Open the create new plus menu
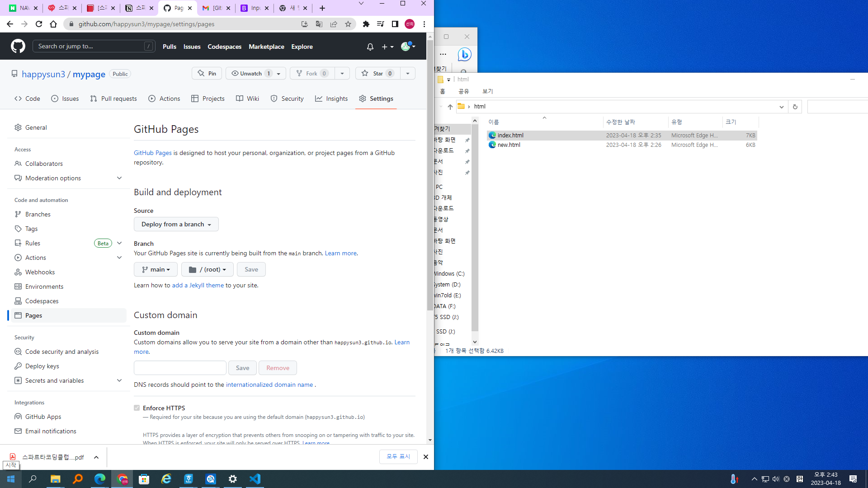Viewport: 868px width, 488px height. coord(387,47)
